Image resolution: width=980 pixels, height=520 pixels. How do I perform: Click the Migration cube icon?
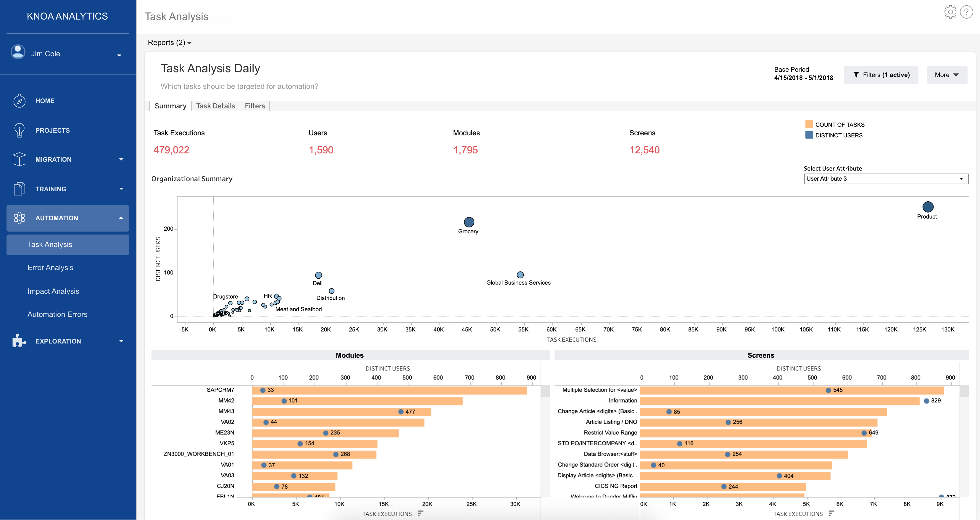(20, 160)
